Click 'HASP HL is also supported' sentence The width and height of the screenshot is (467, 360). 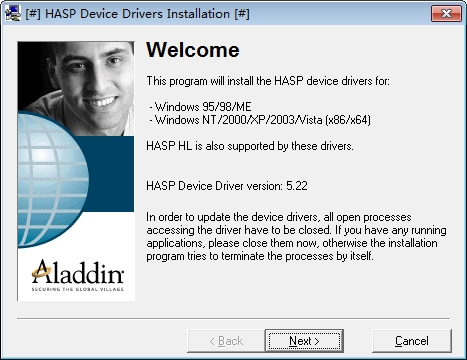250,146
